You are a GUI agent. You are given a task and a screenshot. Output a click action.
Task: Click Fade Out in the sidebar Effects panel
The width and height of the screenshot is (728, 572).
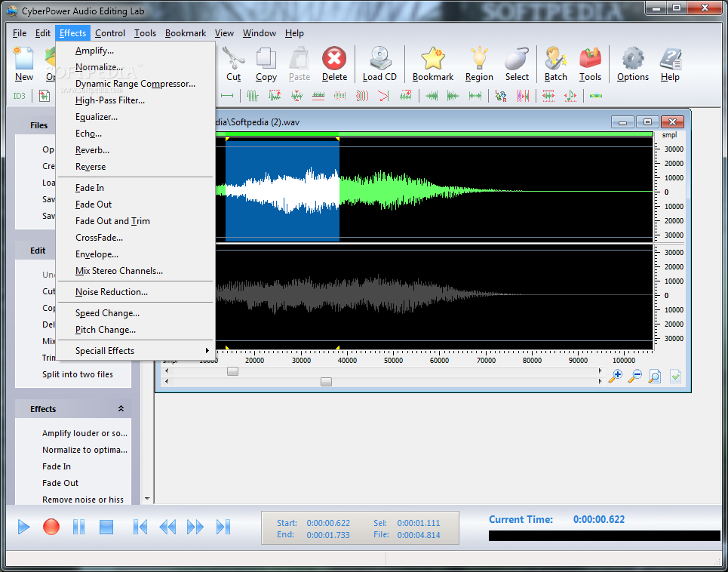pyautogui.click(x=60, y=483)
